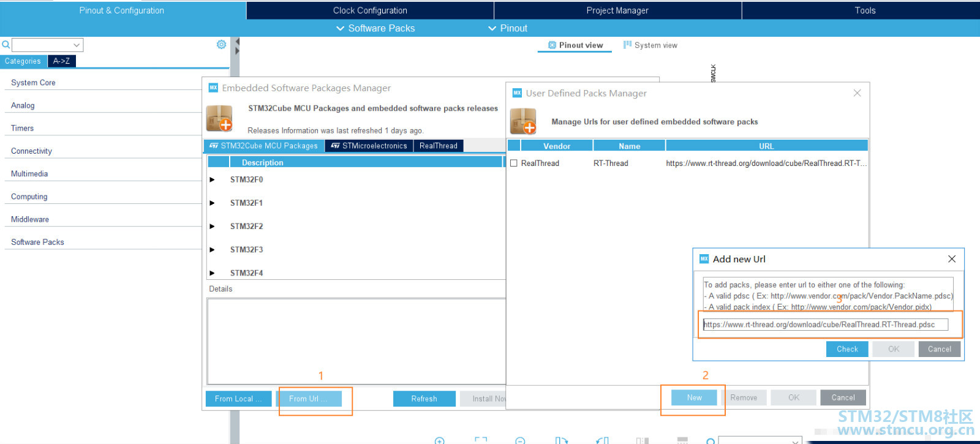The height and width of the screenshot is (444, 980).
Task: Click the package box icon in Embedded Software Packages Manager
Action: (219, 118)
